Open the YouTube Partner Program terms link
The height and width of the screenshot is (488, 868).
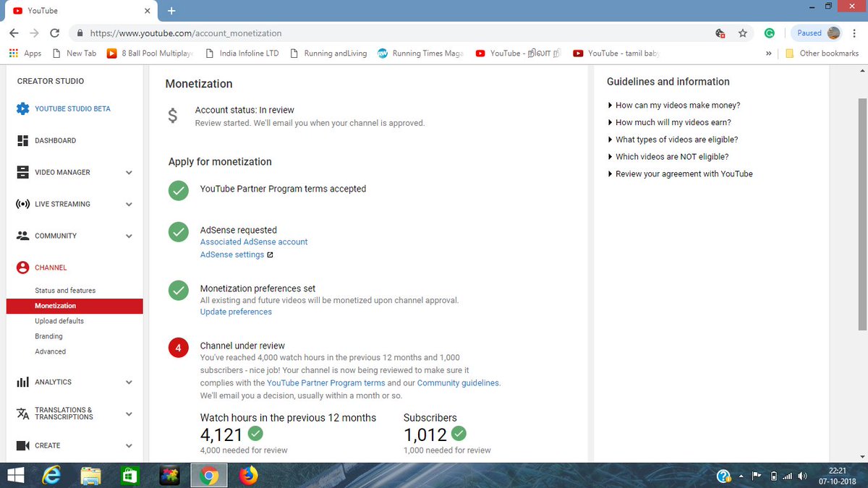pos(326,383)
